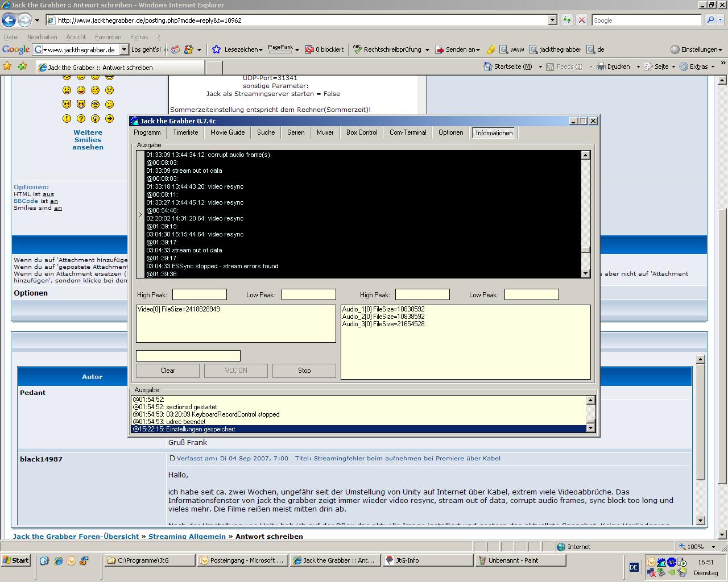Click the Startseite home icon

[487, 66]
